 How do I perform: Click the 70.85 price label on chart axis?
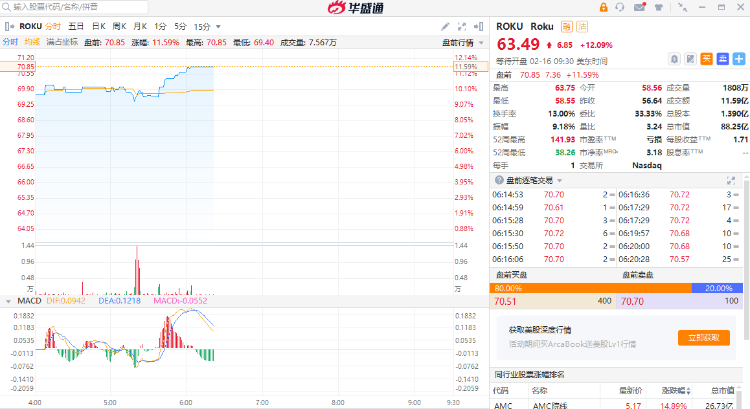17,66
